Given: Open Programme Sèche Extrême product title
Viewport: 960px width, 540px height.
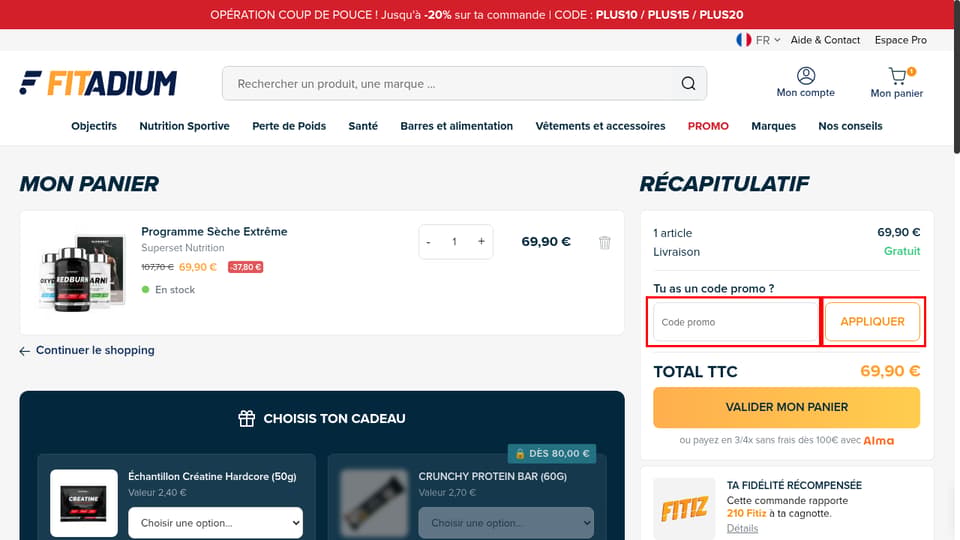Looking at the screenshot, I should [x=214, y=231].
